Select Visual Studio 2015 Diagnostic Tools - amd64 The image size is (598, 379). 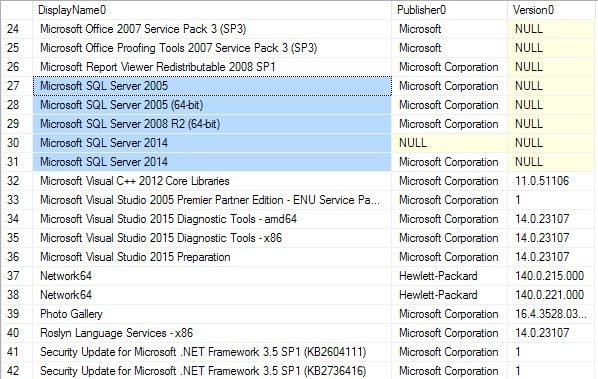coord(212,219)
